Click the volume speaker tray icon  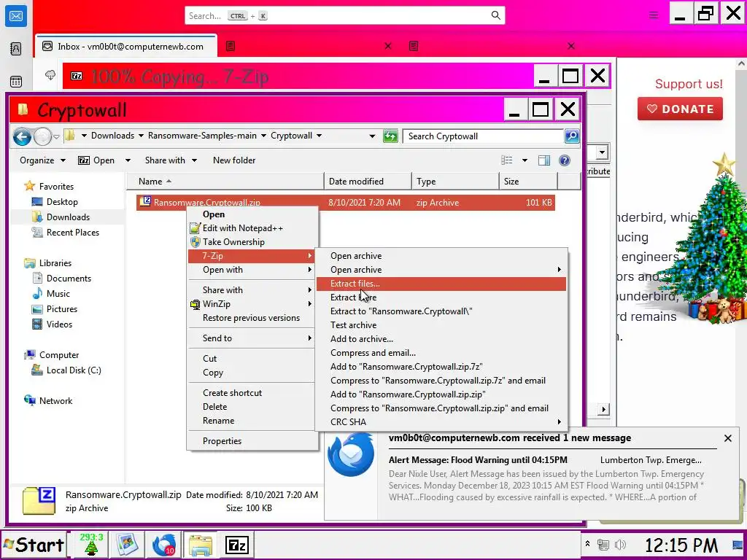[x=620, y=545]
